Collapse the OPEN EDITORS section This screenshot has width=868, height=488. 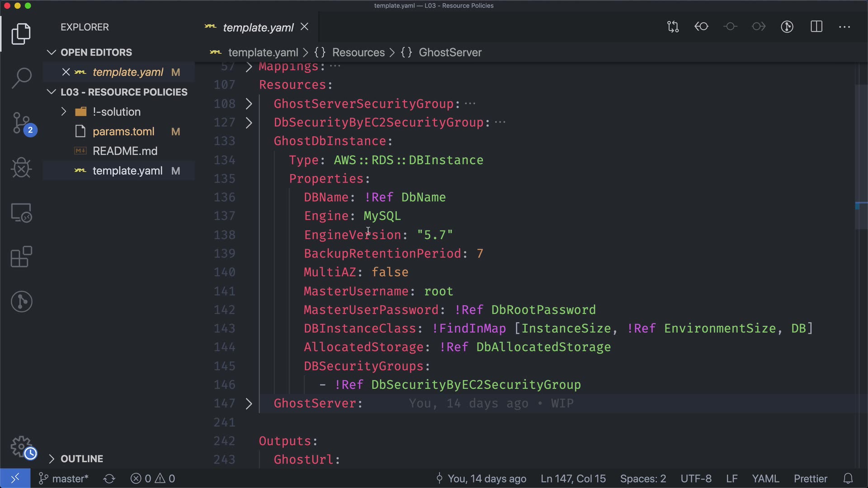pos(52,52)
